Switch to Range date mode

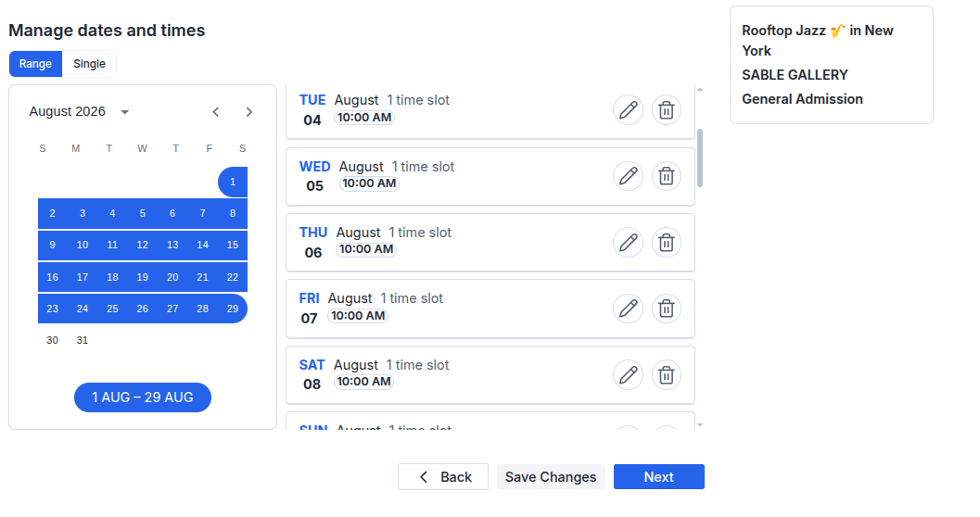click(35, 64)
